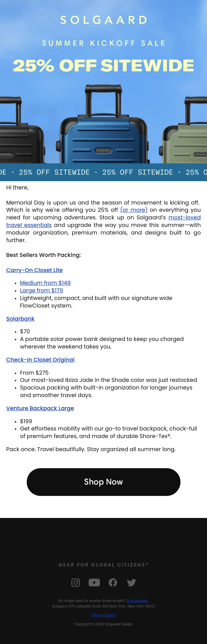
Task: Click the Shop Now button
Action: [103, 482]
